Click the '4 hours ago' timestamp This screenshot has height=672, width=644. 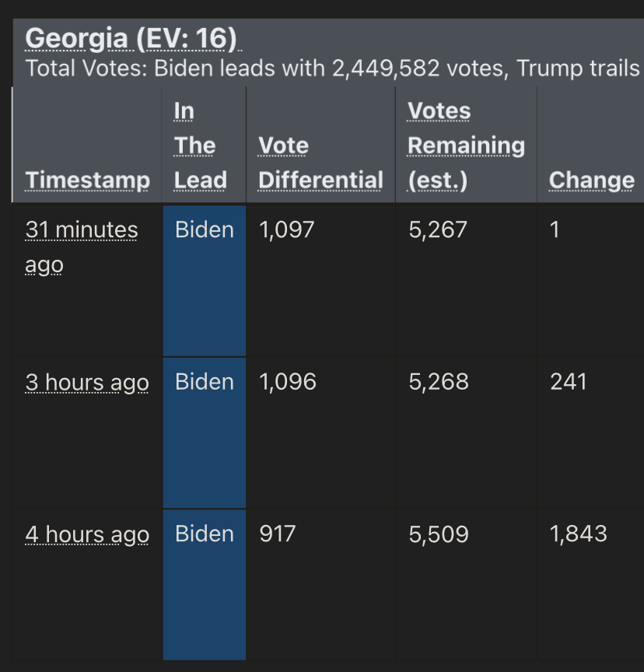point(87,534)
